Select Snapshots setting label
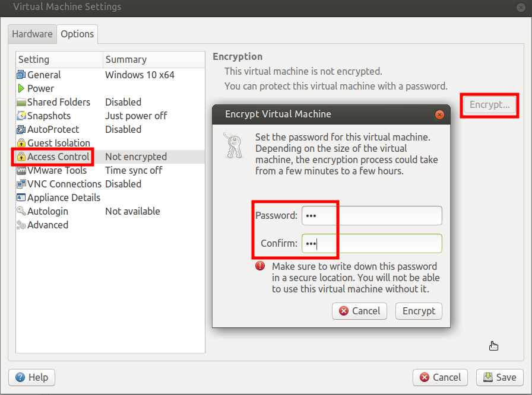 (x=49, y=116)
